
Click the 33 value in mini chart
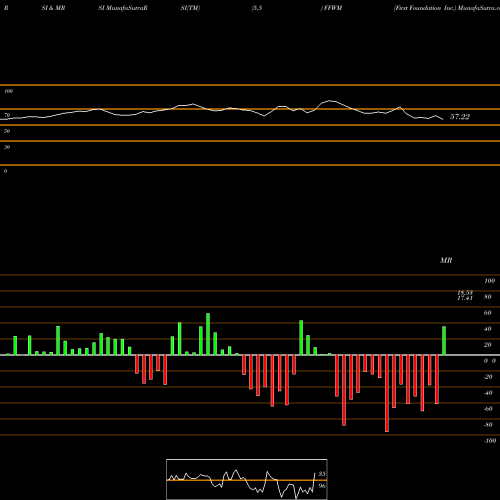pyautogui.click(x=322, y=474)
